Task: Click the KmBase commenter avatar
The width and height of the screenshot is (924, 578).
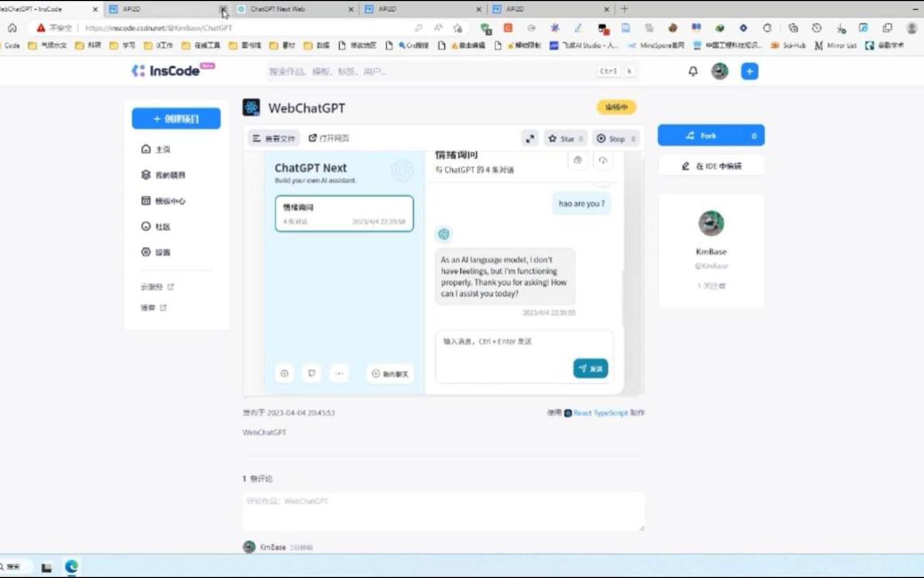Action: 249,547
